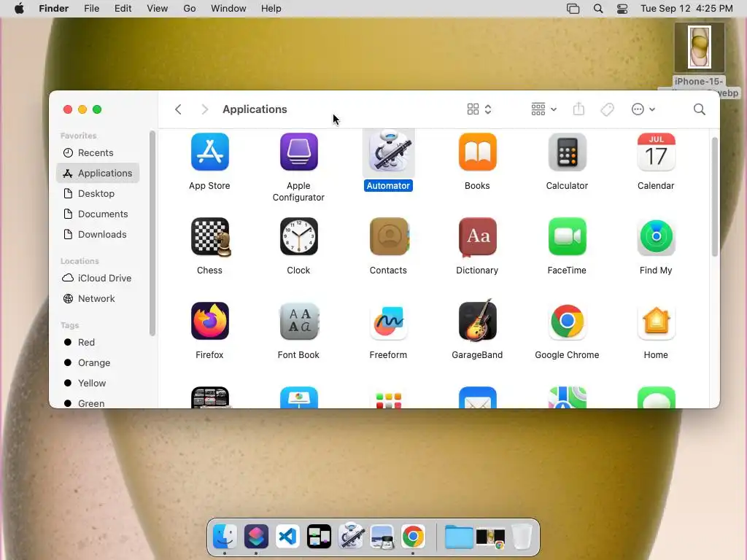Open Google Chrome from the Dock
Image resolution: width=747 pixels, height=560 pixels.
tap(413, 537)
